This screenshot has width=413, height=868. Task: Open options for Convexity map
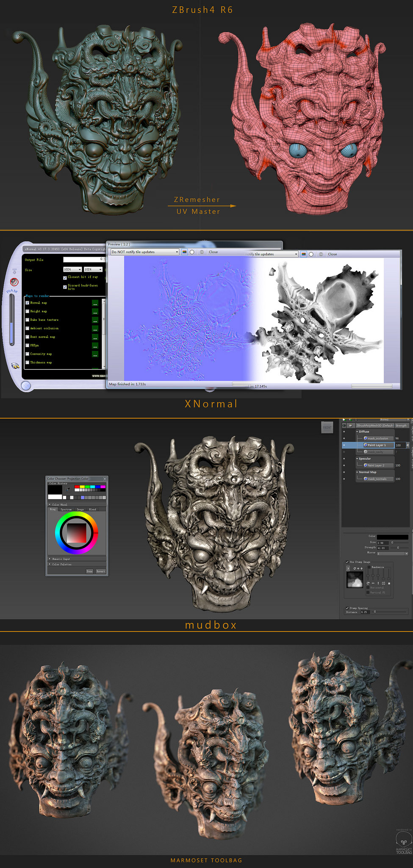click(x=95, y=354)
